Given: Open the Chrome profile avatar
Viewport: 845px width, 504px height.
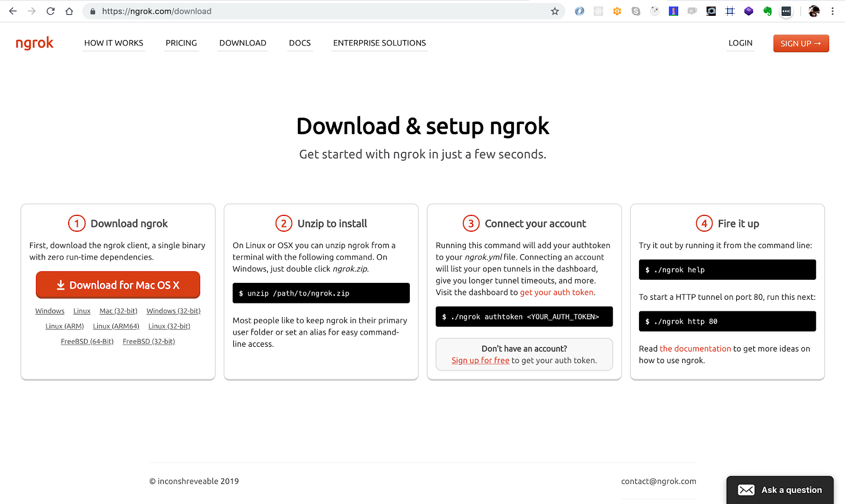Looking at the screenshot, I should tap(814, 11).
